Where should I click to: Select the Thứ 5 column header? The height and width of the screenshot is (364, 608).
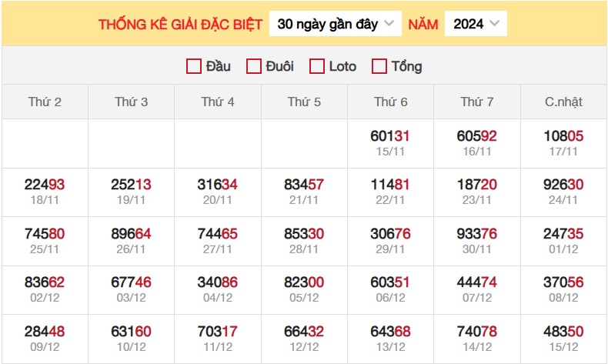click(x=305, y=102)
